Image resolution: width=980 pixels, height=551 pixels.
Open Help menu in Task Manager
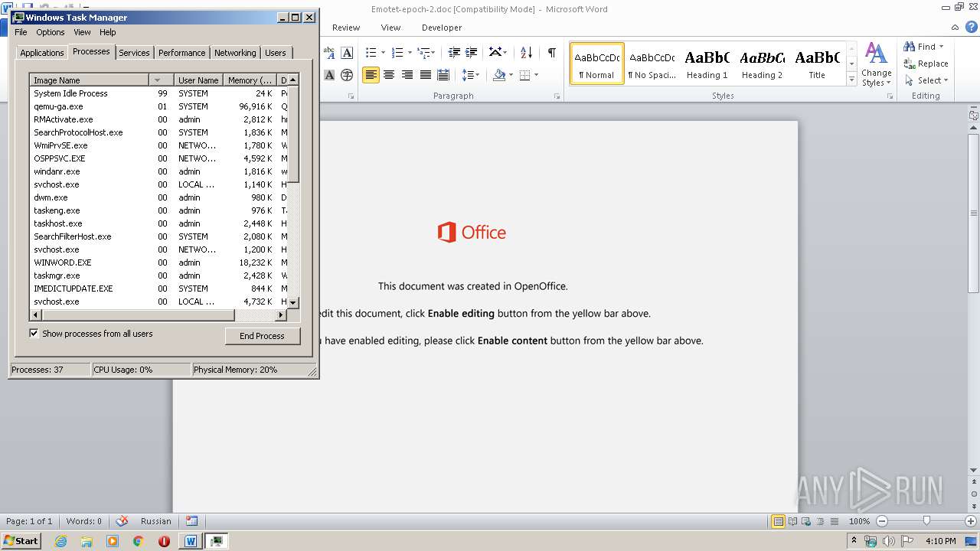108,32
